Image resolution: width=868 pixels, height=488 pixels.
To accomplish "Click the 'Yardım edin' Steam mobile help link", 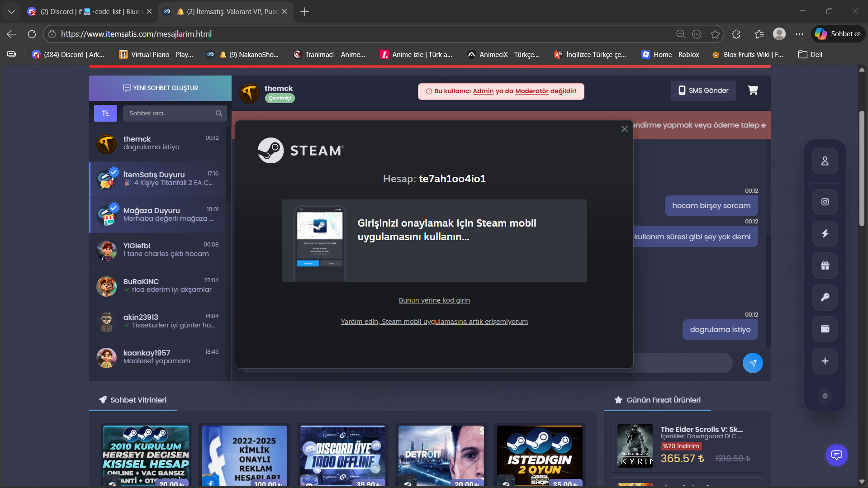I will click(434, 322).
